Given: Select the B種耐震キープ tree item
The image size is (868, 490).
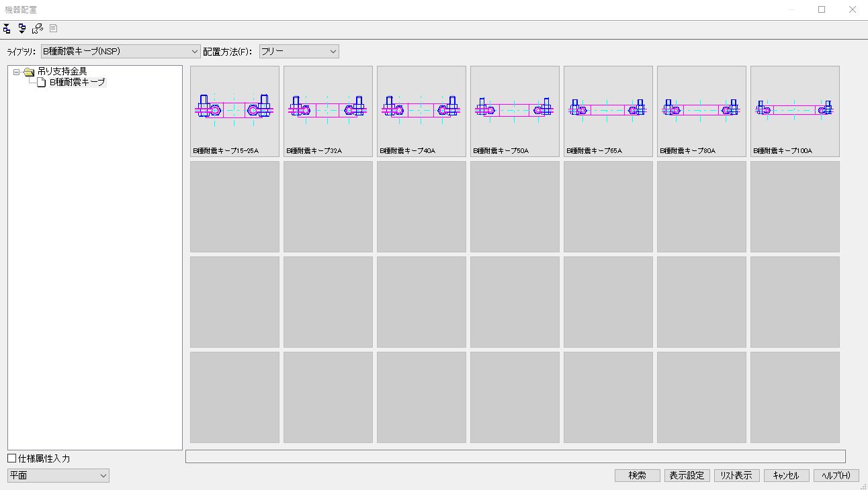Looking at the screenshot, I should [77, 83].
